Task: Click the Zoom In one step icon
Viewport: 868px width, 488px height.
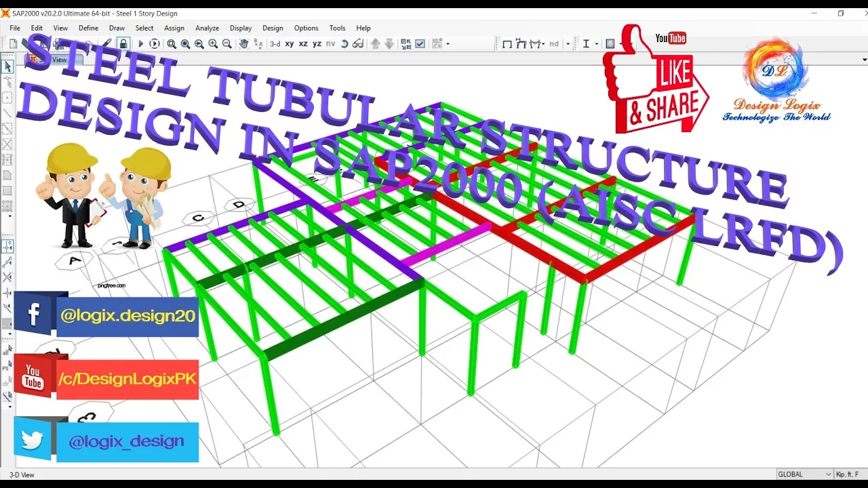Action: point(213,44)
